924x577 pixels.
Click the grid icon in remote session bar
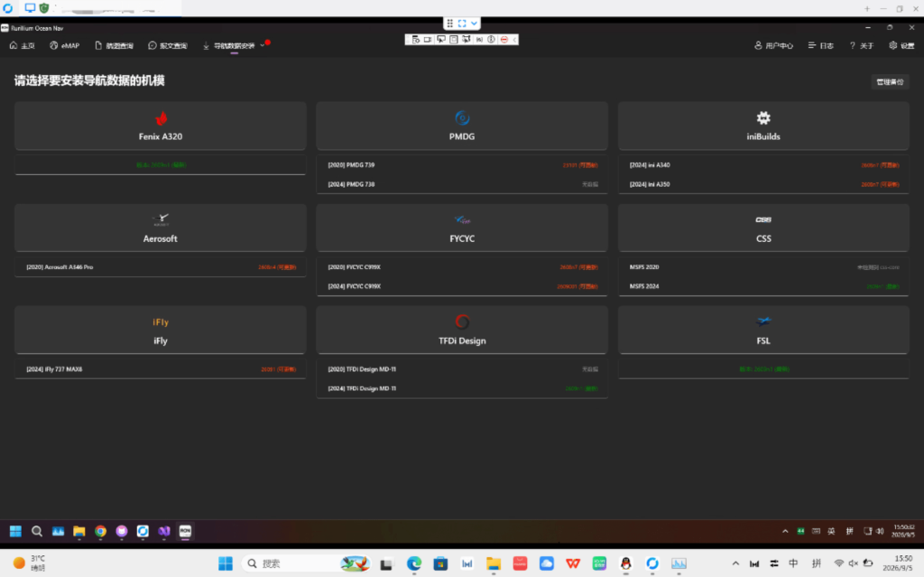[x=450, y=23]
